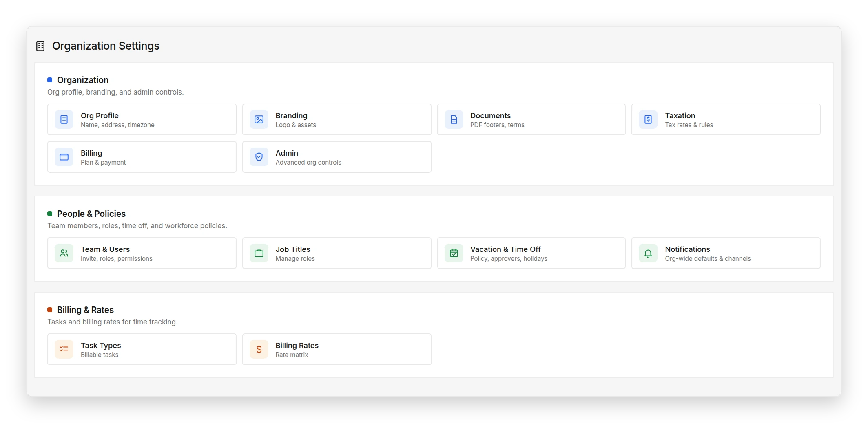Click the Billing credit card icon
Screen dimensions: 868x423
pyautogui.click(x=64, y=157)
